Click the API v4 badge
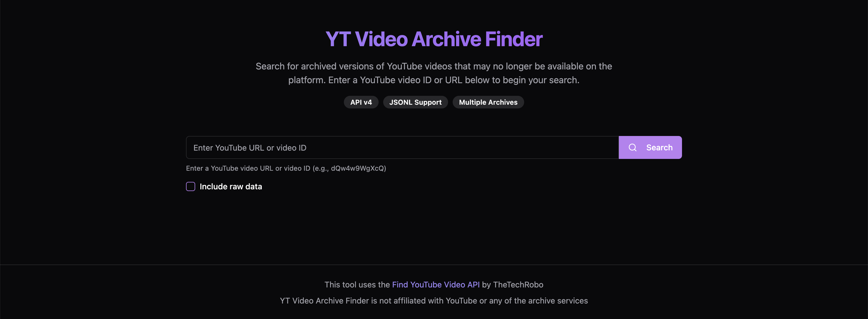 [x=361, y=102]
